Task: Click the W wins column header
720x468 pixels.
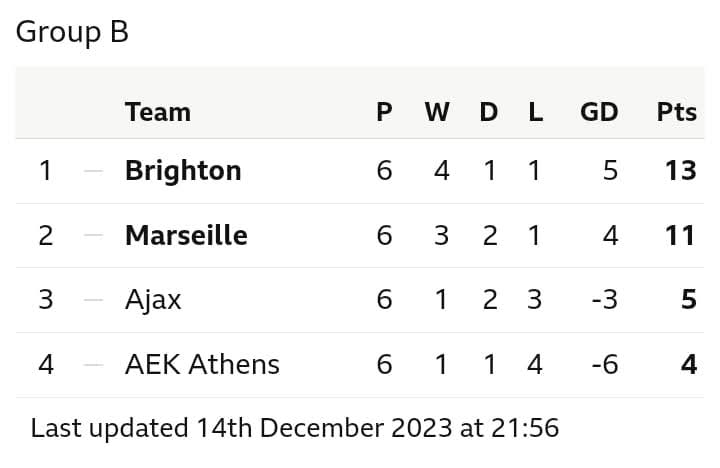Action: [x=437, y=112]
